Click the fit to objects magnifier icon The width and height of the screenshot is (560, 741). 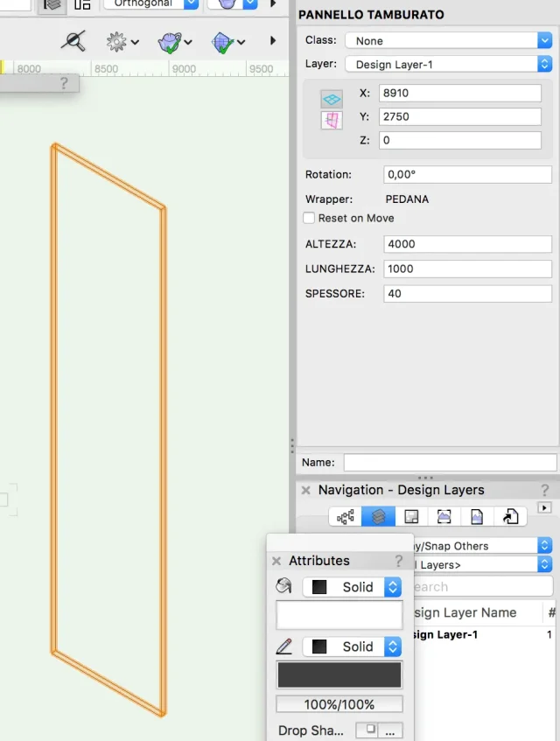tap(73, 41)
